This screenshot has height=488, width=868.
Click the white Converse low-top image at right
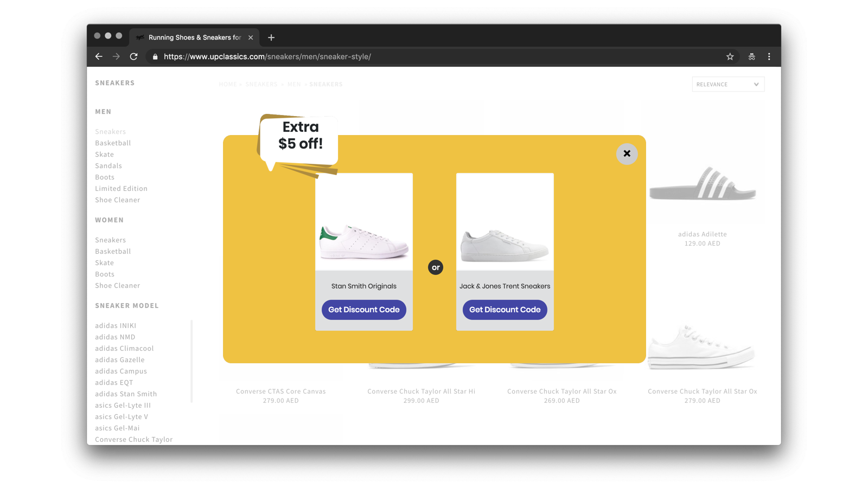(x=702, y=347)
